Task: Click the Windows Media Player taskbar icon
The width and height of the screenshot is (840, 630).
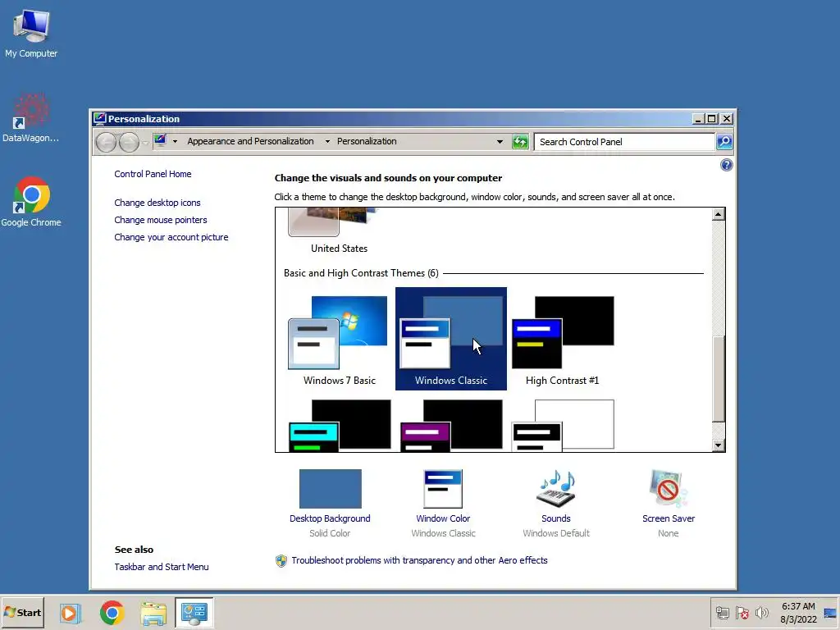Action: (70, 613)
